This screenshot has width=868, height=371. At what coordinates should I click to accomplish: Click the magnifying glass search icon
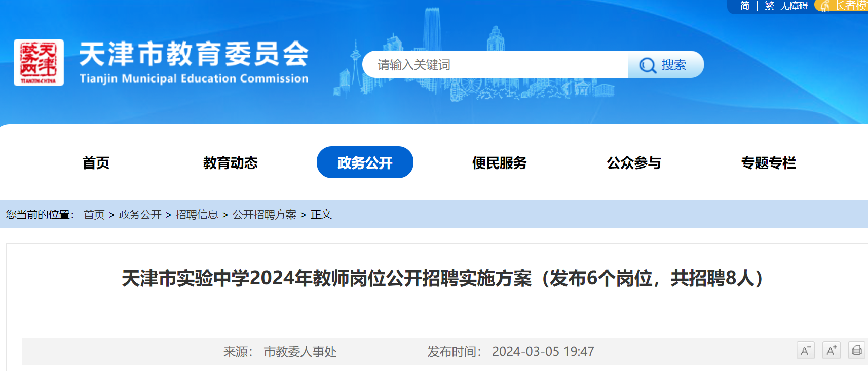(647, 65)
